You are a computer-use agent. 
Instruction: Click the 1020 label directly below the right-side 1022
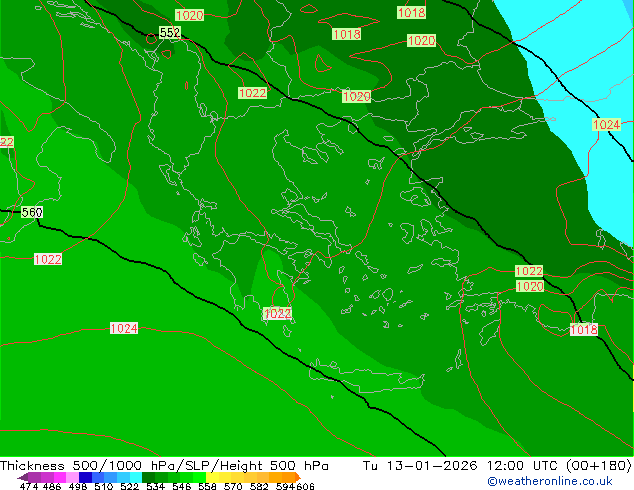[530, 287]
